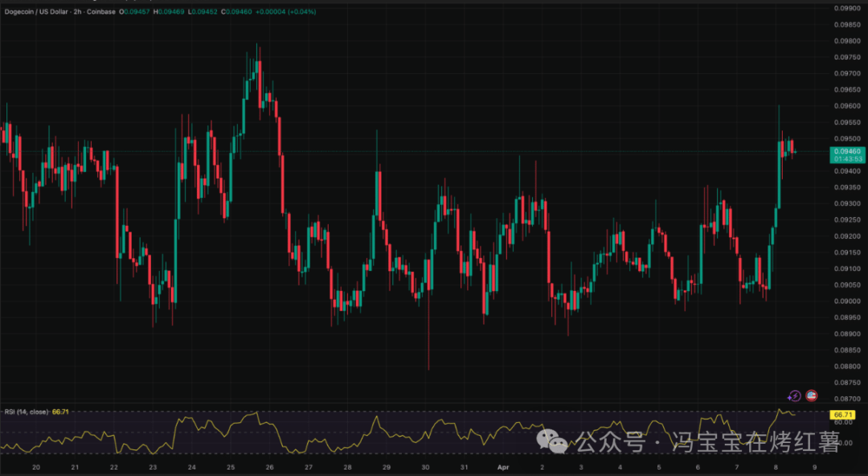868x476 pixels.
Task: Click the 2h interval in chart title
Action: point(76,12)
